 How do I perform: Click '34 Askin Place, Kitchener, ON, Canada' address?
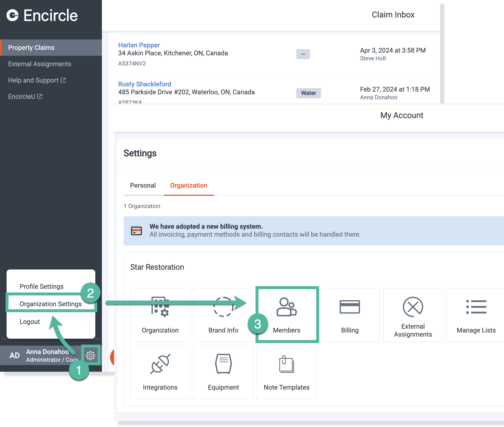(173, 53)
